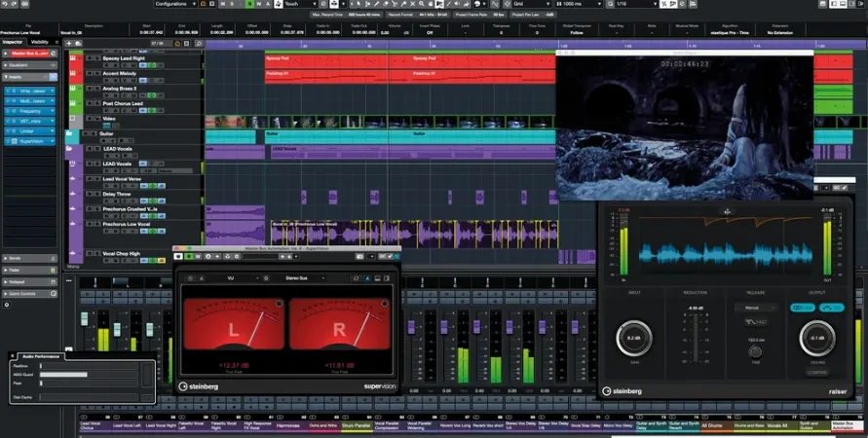Viewport: 868px width, 438px height.
Task: Open the Grid snap type dropdown
Action: pyautogui.click(x=530, y=4)
